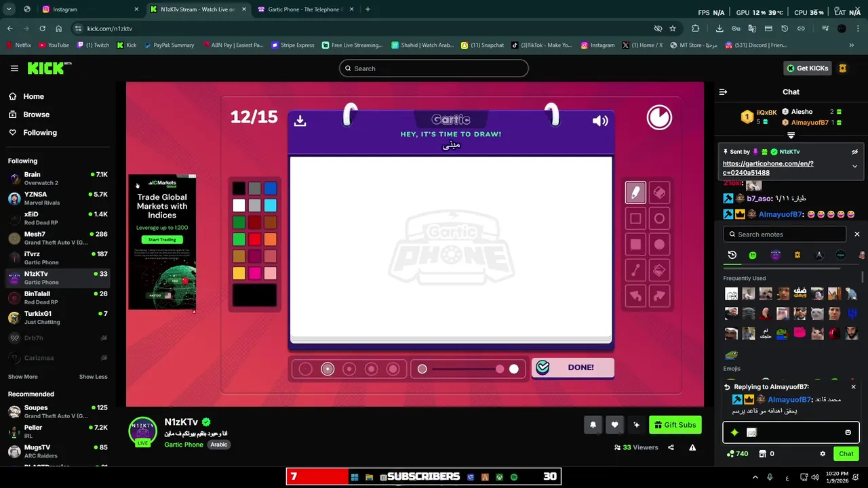Select the eraser tool
Viewport: 868px width, 488px height.
pos(659,192)
